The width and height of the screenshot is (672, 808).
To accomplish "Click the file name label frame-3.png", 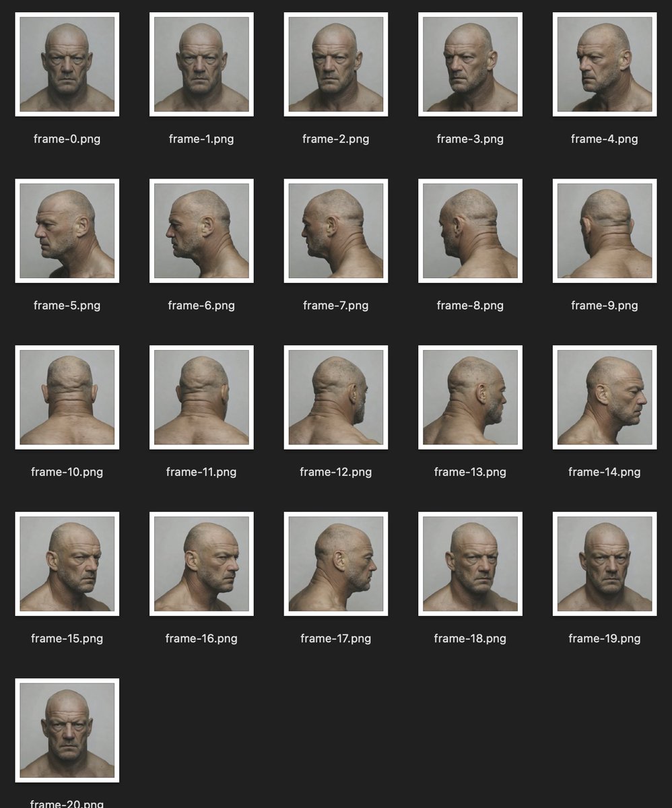I will pyautogui.click(x=470, y=139).
